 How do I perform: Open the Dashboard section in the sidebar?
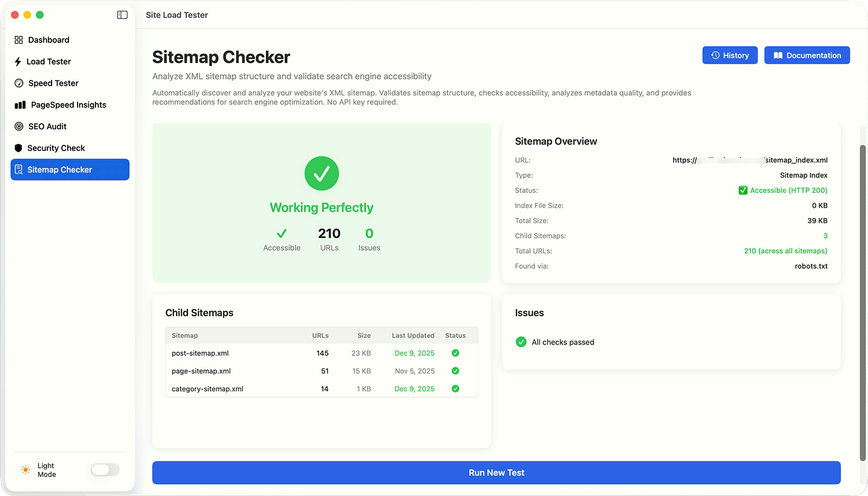pyautogui.click(x=49, y=40)
